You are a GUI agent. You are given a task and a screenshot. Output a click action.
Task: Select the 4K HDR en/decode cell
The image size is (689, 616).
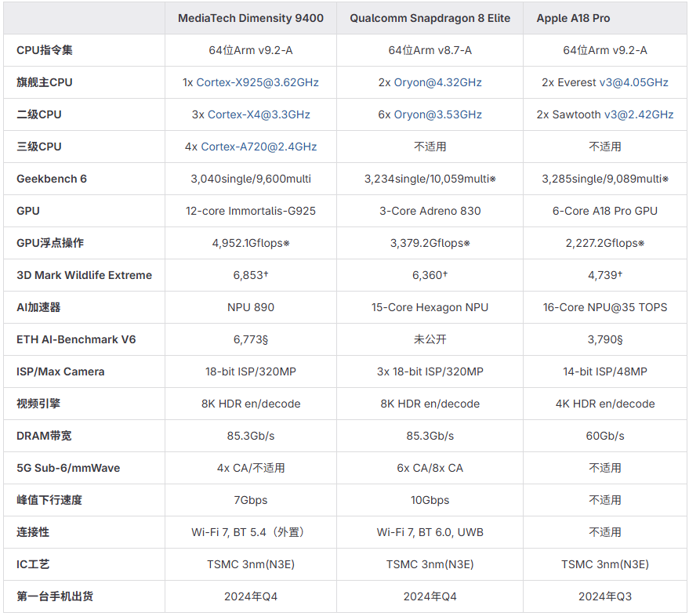point(605,404)
